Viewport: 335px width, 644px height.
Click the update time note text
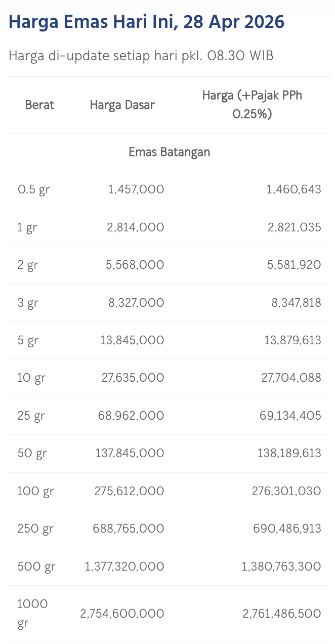[x=141, y=56]
